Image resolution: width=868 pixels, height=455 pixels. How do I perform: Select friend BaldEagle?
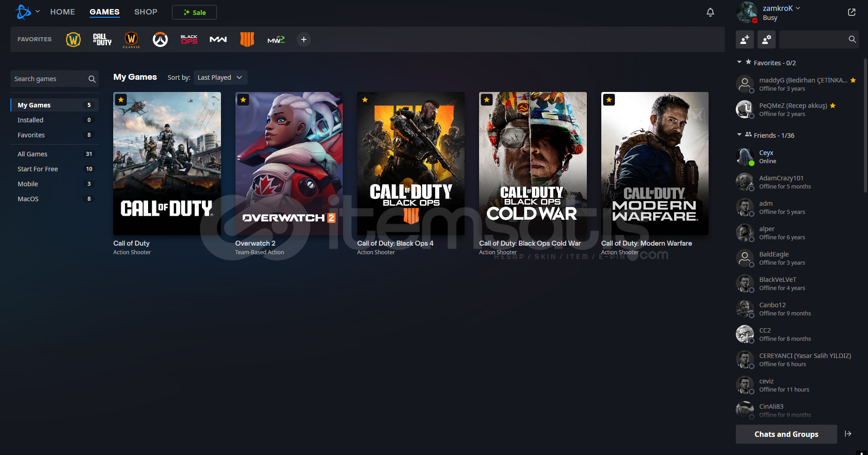pyautogui.click(x=798, y=258)
